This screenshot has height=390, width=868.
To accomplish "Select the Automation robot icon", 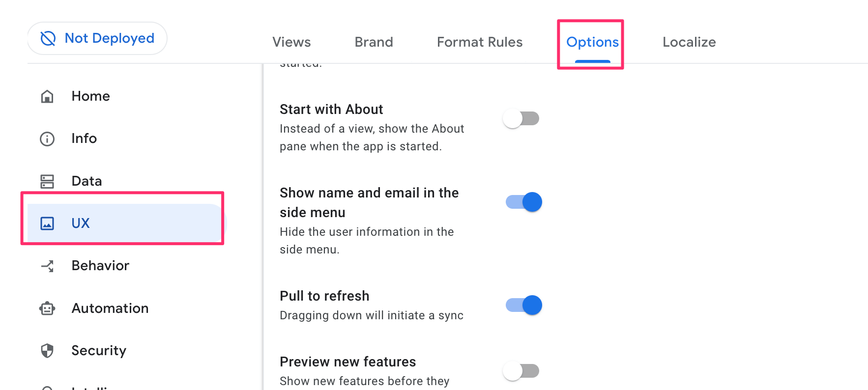I will click(x=47, y=308).
